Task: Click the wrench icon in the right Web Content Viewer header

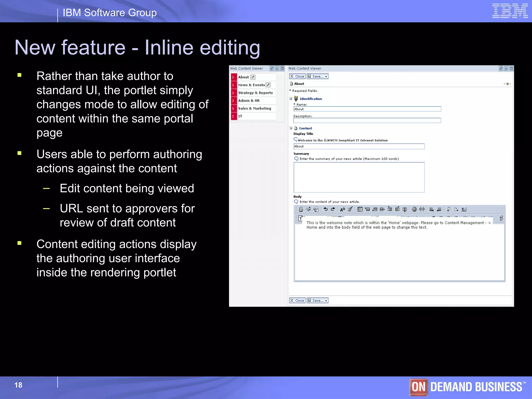Action: [x=501, y=69]
